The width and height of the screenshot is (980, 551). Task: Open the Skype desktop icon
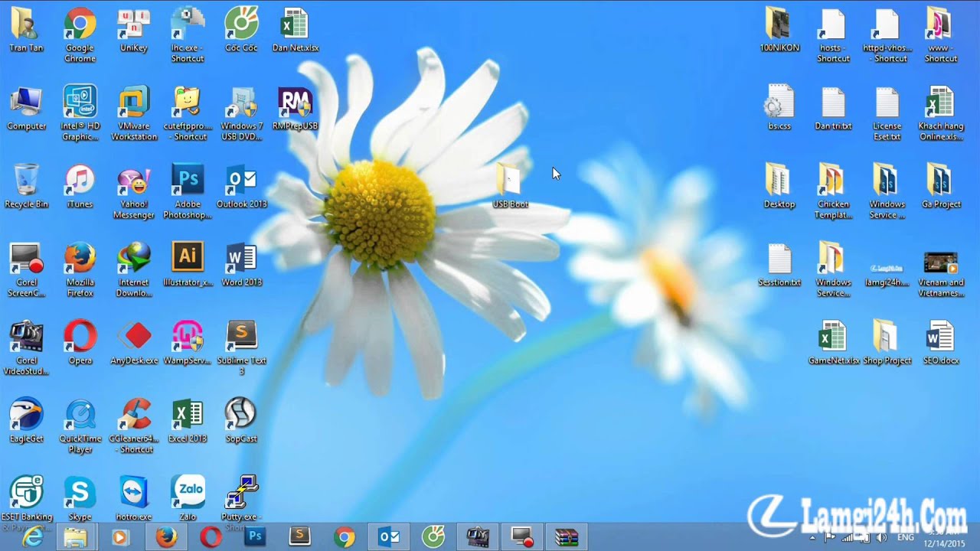tap(80, 498)
